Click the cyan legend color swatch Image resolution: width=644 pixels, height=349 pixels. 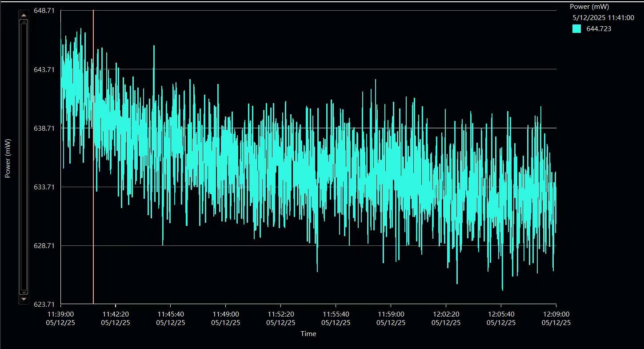tap(576, 29)
